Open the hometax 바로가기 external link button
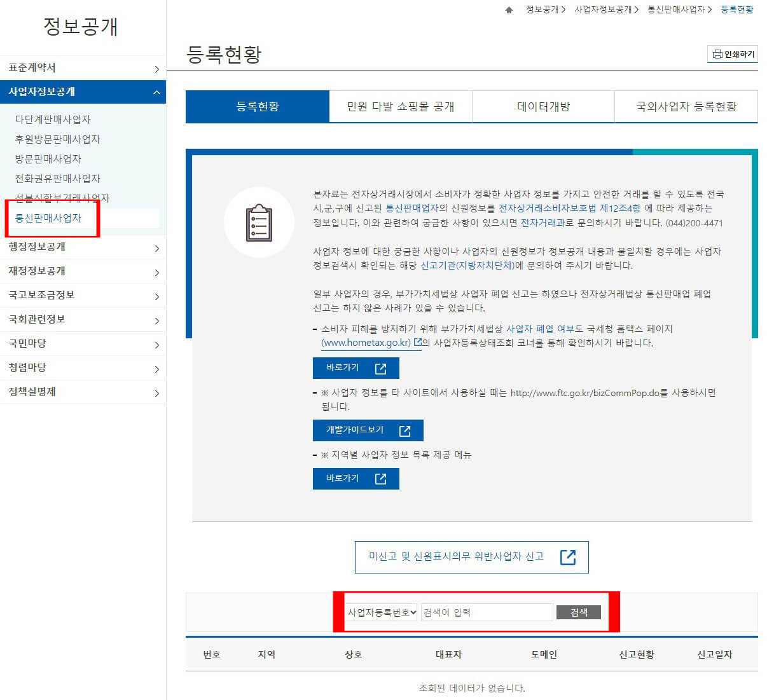 356,367
